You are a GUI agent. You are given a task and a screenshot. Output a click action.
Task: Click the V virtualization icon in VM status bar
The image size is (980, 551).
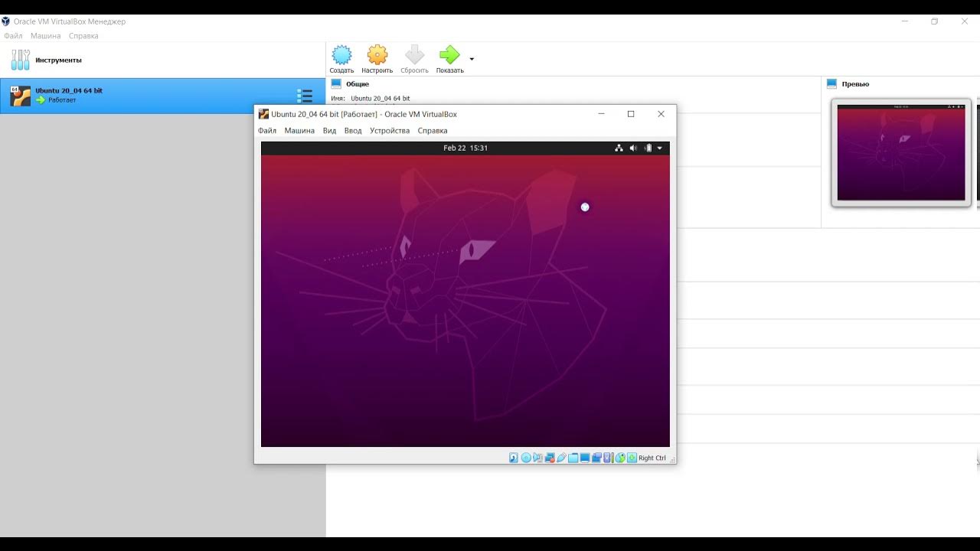pos(607,458)
